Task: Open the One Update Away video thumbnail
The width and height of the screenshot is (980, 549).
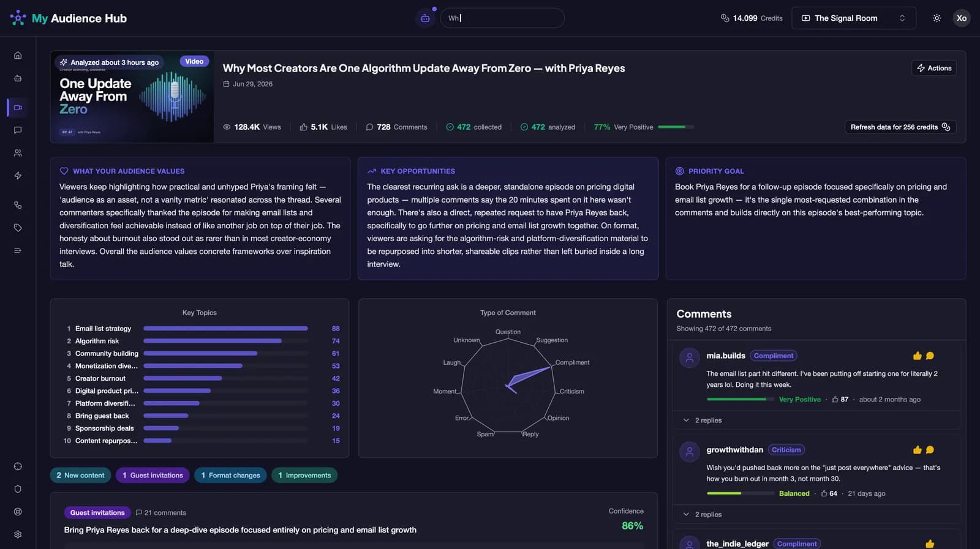Action: tap(132, 97)
